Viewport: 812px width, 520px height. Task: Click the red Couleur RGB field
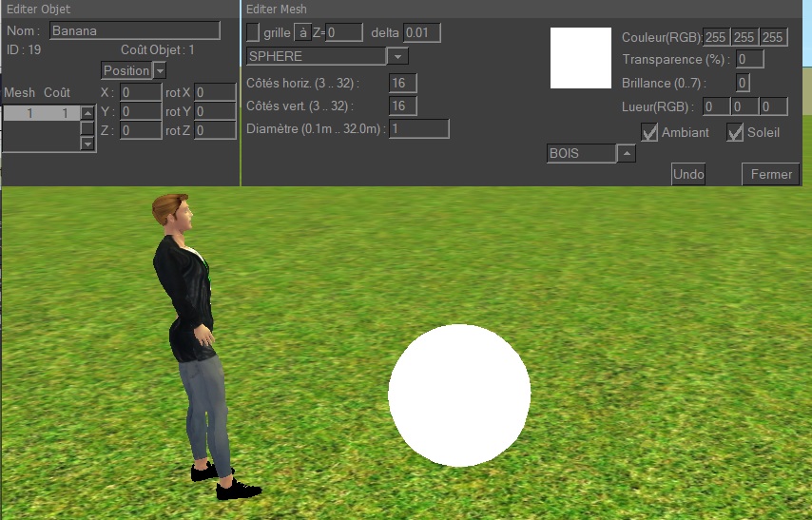click(x=716, y=37)
